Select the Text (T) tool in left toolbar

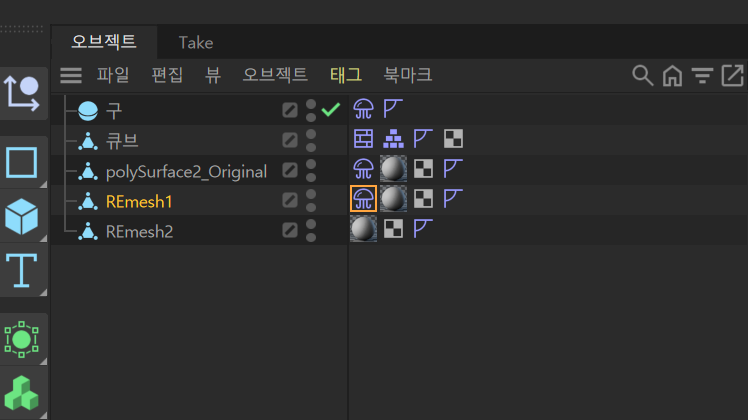(x=22, y=270)
